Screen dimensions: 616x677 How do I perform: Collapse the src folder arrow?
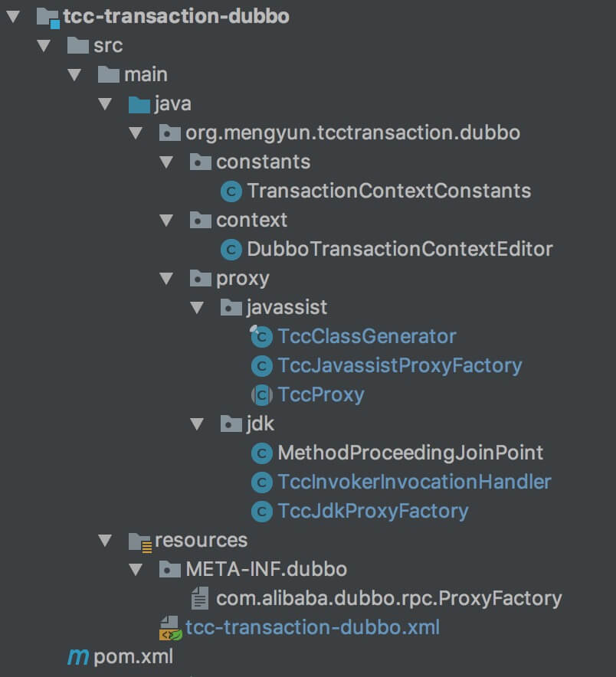tap(44, 45)
